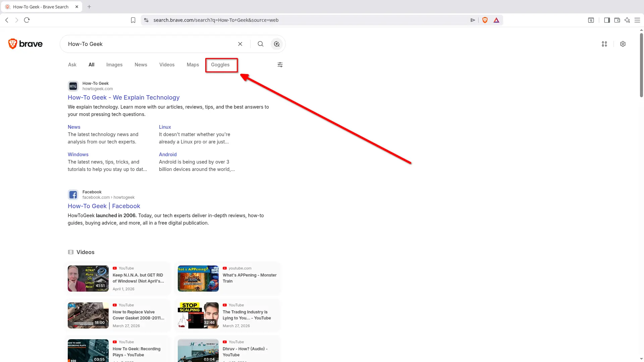
Task: Click the howtogeek.com URL text
Action: pos(98,89)
